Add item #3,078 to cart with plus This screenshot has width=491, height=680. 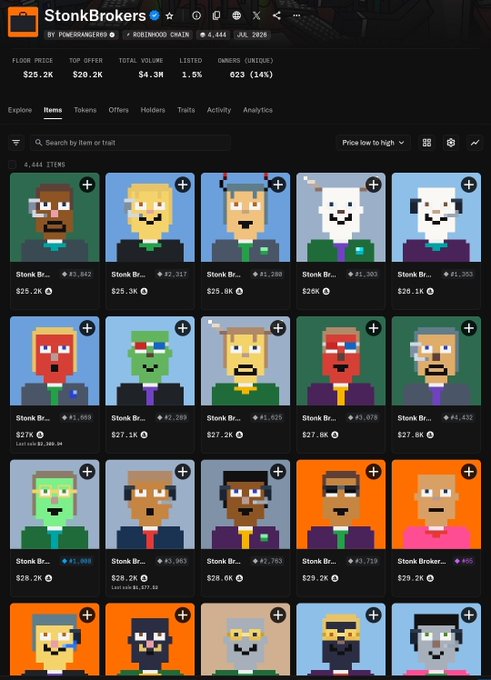[373, 328]
